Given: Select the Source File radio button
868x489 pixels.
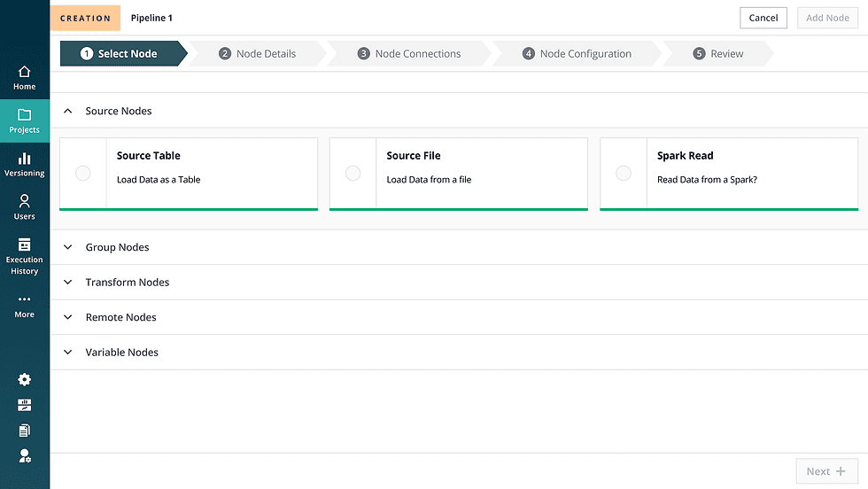Looking at the screenshot, I should (353, 174).
